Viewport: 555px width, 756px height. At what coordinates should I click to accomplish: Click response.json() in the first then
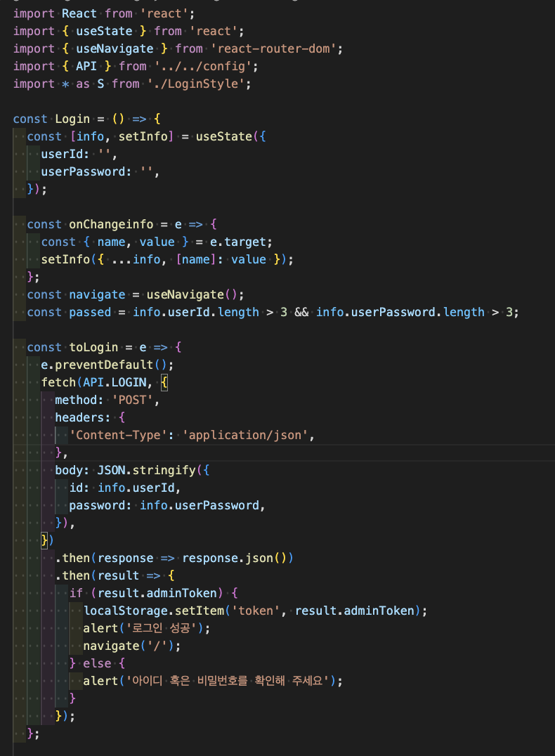235,559
